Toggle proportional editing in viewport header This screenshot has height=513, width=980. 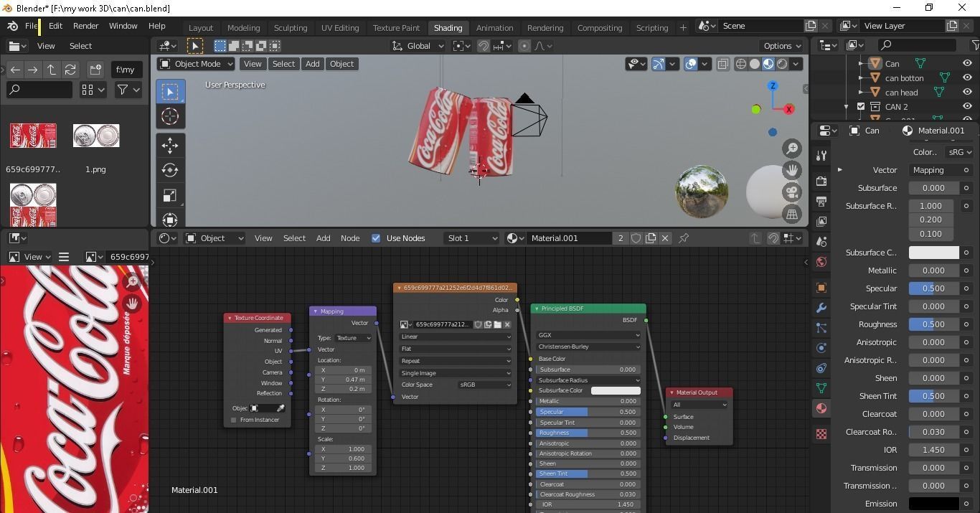(524, 46)
